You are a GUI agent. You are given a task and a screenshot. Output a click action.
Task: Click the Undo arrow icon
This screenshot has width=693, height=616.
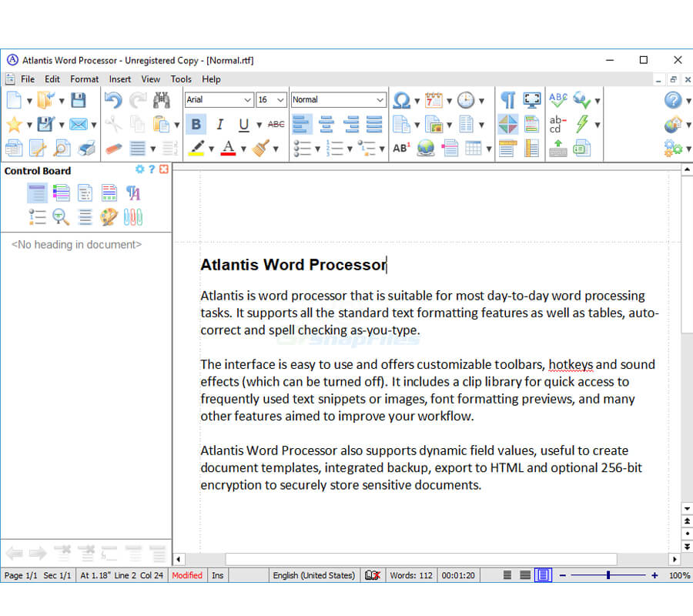tap(113, 100)
